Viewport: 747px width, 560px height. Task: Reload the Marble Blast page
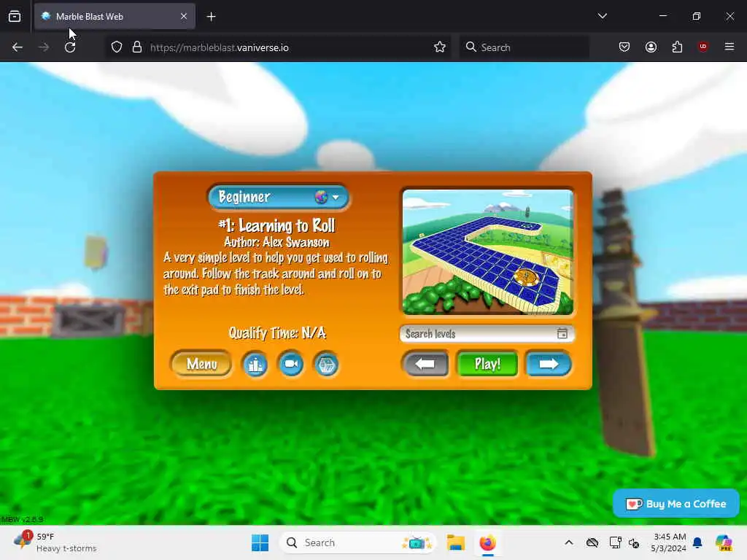pos(70,47)
